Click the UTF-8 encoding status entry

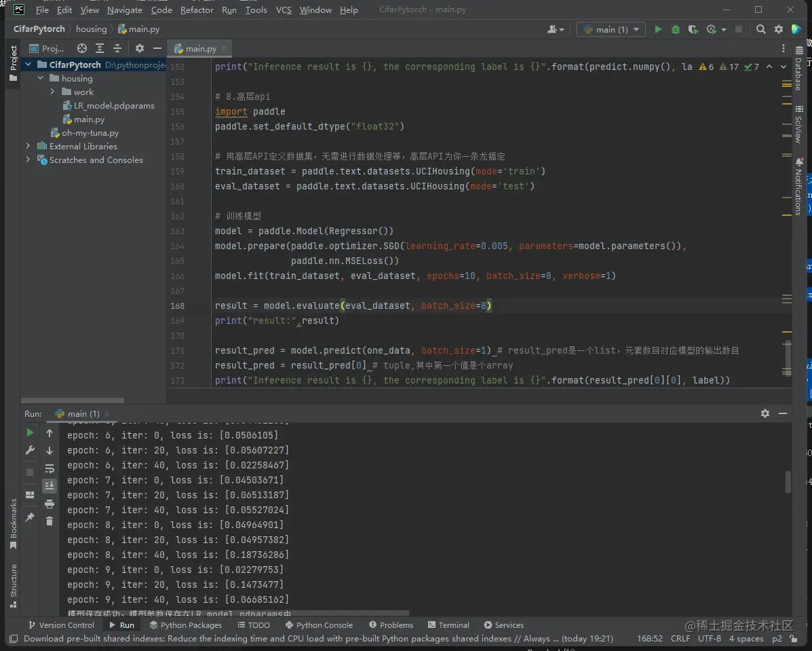(709, 639)
